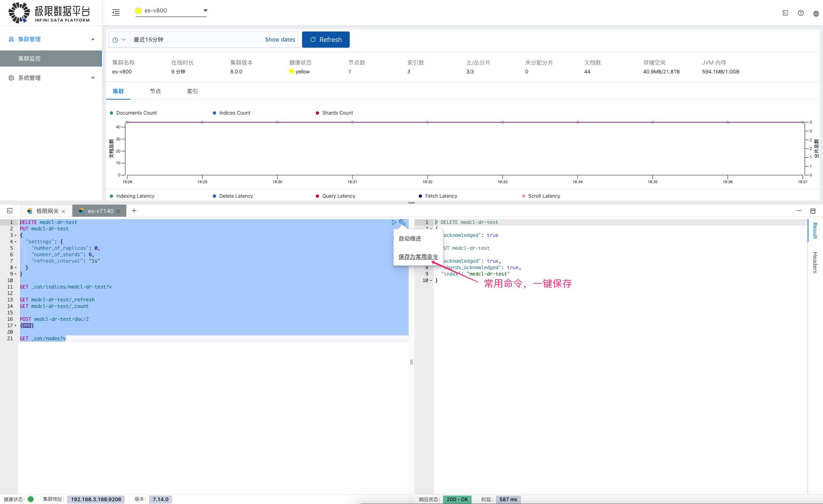Viewport: 823px width, 504px height.
Task: Maximize the console panel
Action: 813,211
